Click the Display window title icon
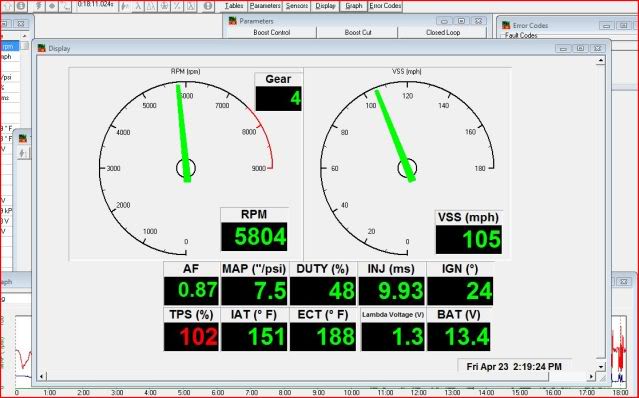The image size is (639, 398). coord(42,48)
